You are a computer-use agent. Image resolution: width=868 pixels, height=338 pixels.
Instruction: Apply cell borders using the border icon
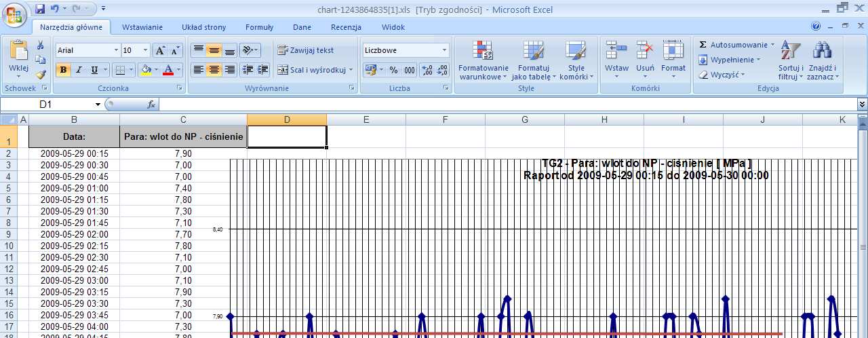coord(119,70)
